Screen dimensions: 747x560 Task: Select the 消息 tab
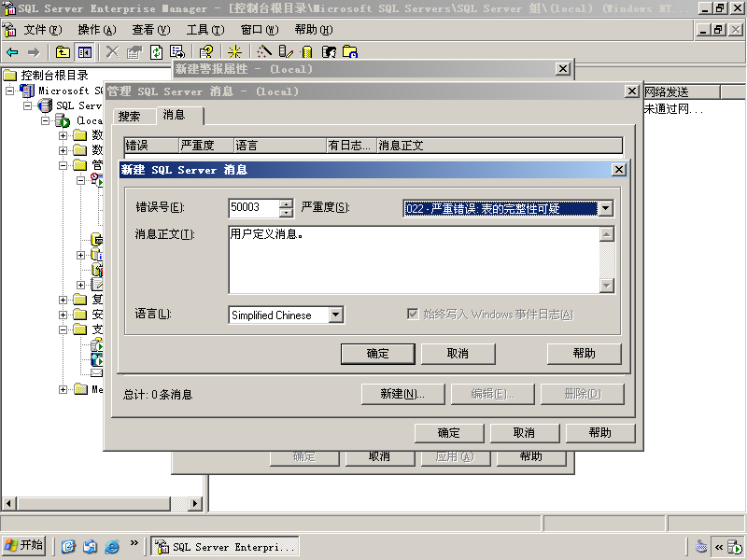pyautogui.click(x=179, y=115)
